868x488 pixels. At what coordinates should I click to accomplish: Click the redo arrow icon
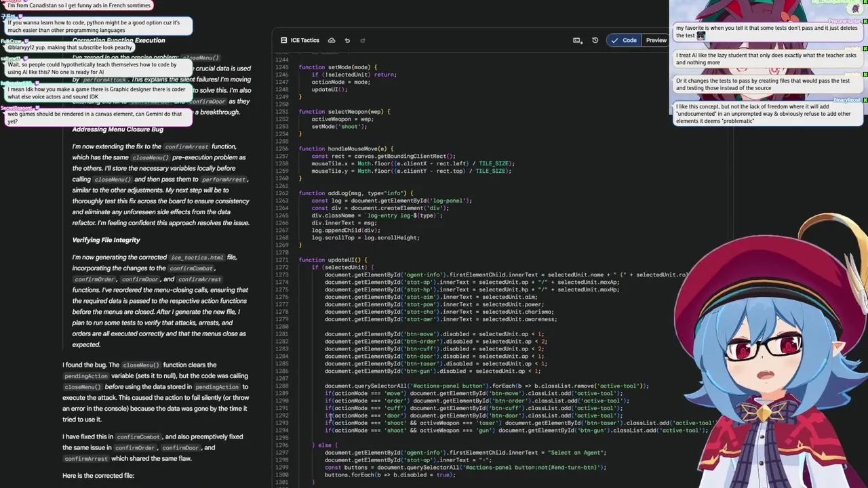click(362, 41)
